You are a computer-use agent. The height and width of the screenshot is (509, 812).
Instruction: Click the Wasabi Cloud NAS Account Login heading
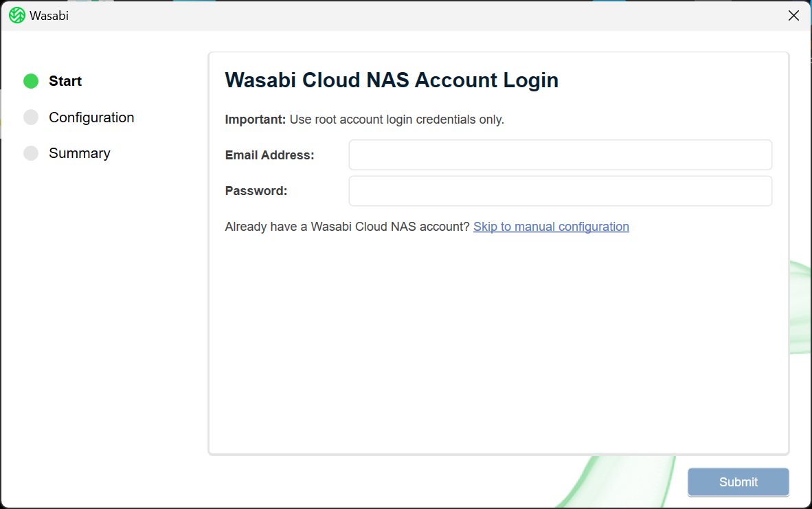392,80
